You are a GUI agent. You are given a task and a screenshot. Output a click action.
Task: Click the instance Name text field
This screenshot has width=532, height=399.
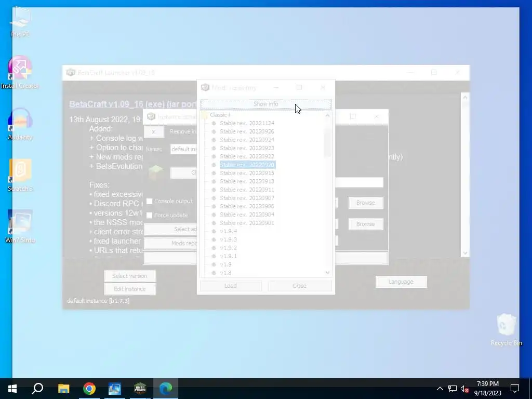point(183,149)
